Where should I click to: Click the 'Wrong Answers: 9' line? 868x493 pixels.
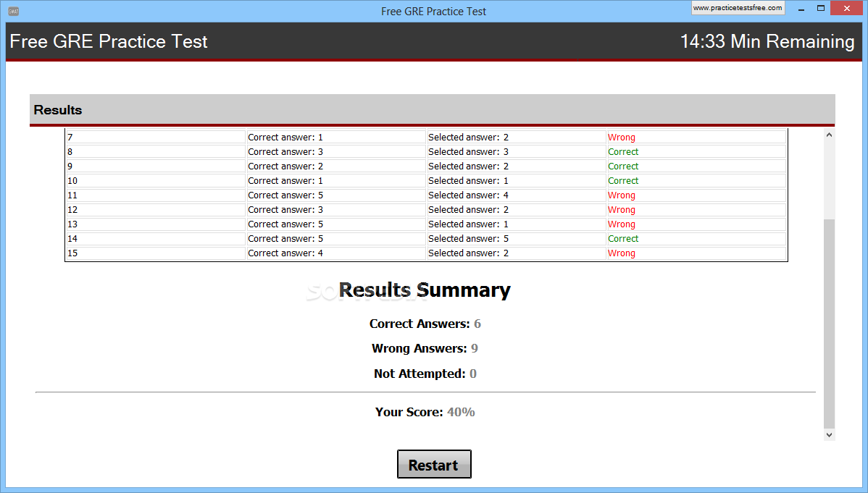425,348
